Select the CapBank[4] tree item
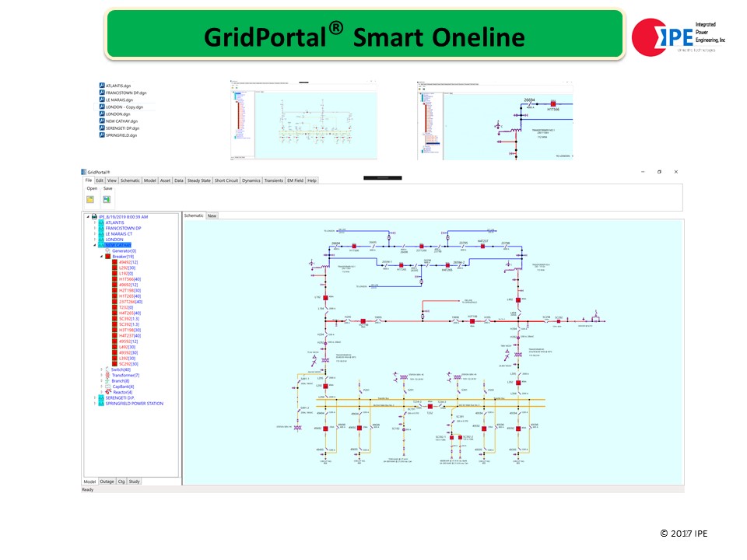Viewport: 747px width, 560px height. [x=124, y=387]
